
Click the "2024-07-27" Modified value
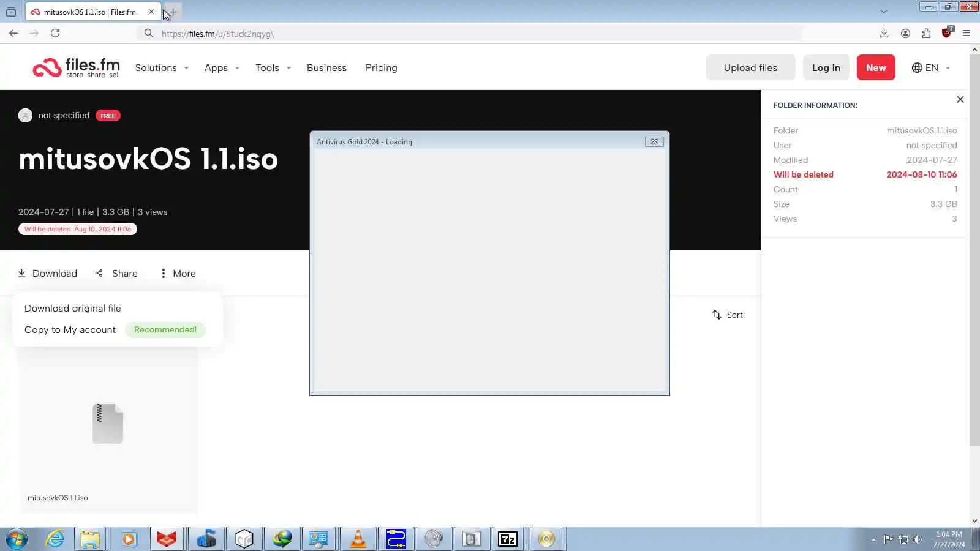point(932,160)
